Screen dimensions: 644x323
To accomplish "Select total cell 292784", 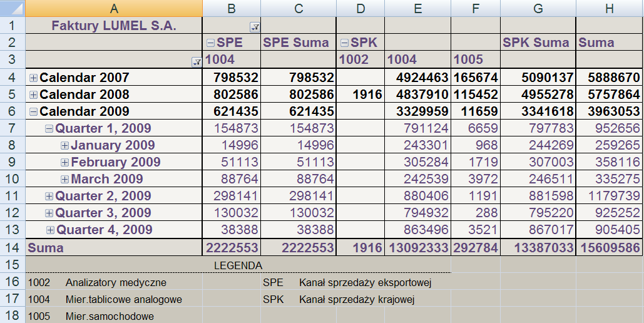I will 475,247.
